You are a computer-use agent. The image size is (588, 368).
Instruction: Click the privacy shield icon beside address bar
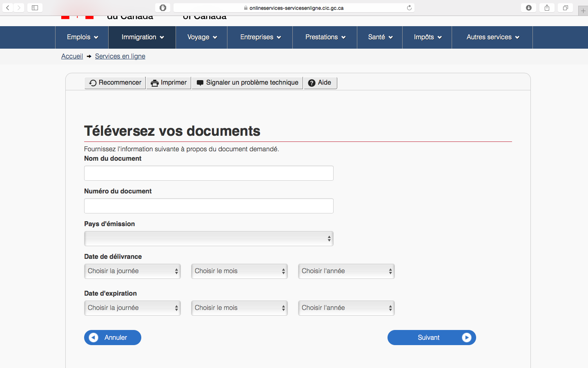point(163,8)
